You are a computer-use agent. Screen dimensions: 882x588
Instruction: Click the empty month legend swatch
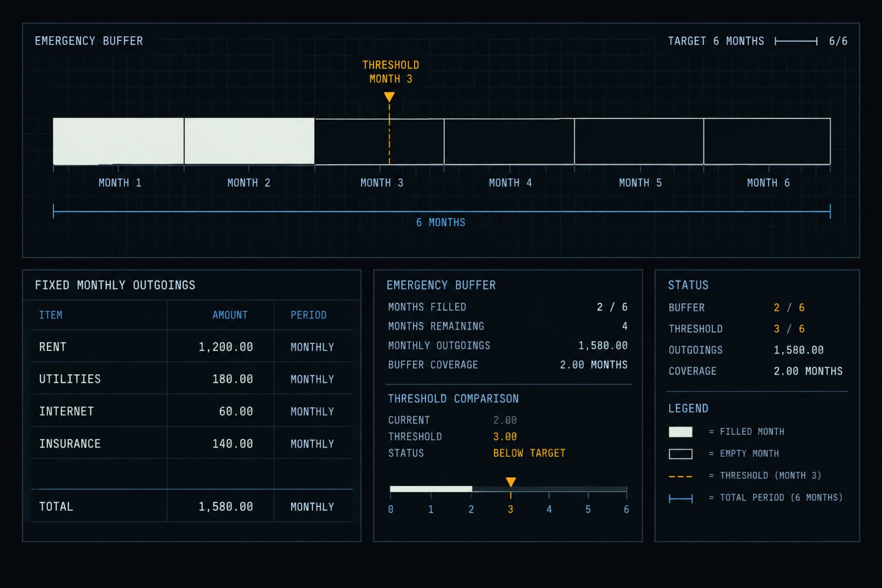click(680, 454)
